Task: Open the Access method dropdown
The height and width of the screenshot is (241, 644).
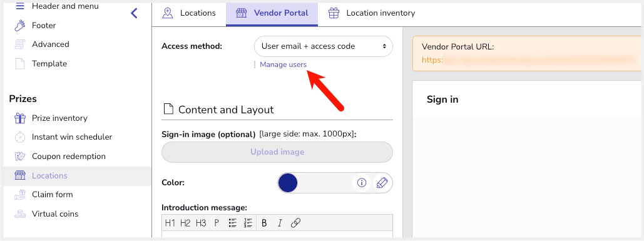Action: point(323,46)
